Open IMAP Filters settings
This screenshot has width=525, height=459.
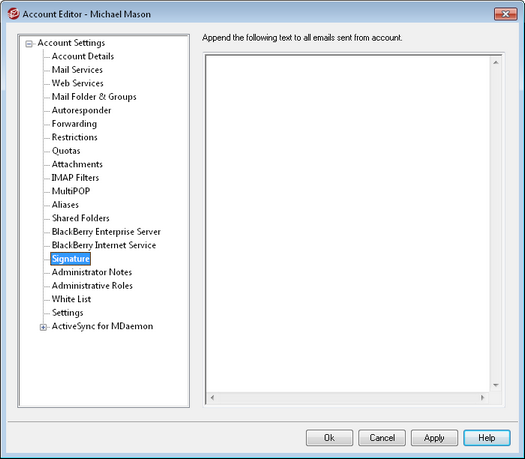[75, 178]
